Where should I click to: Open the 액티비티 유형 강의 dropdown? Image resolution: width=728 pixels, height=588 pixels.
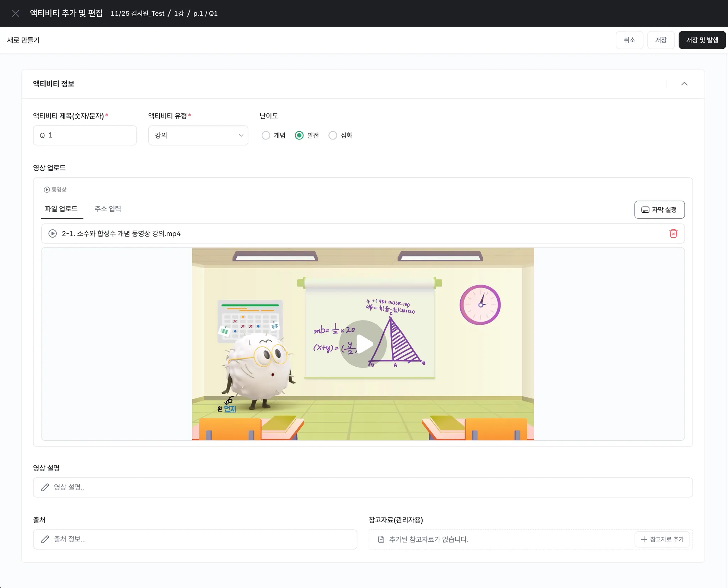198,135
